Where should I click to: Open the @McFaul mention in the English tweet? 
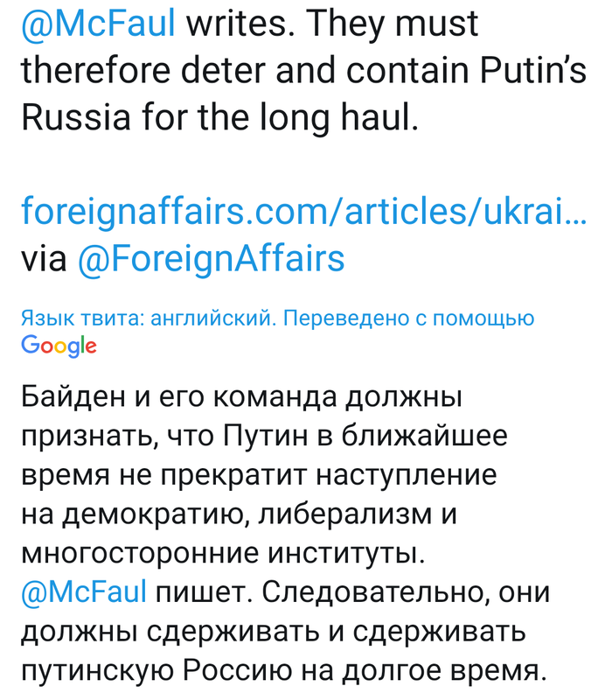pyautogui.click(x=98, y=24)
